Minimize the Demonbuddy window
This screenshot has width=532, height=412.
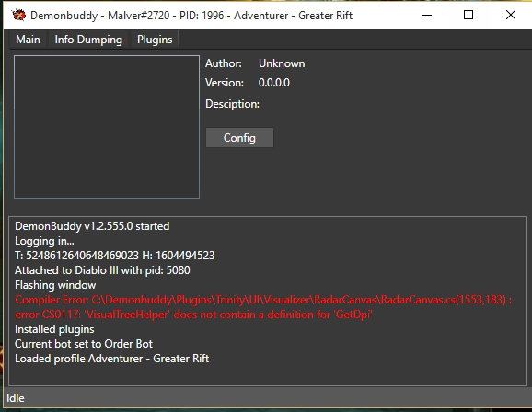427,16
